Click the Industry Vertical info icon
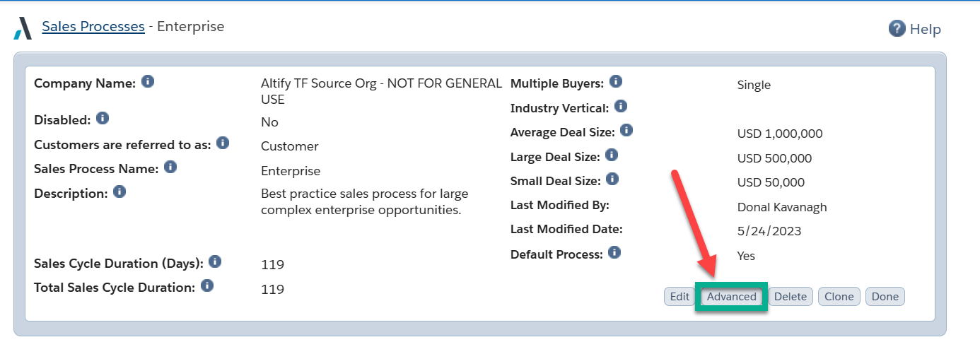The image size is (980, 342). pyautogui.click(x=621, y=106)
